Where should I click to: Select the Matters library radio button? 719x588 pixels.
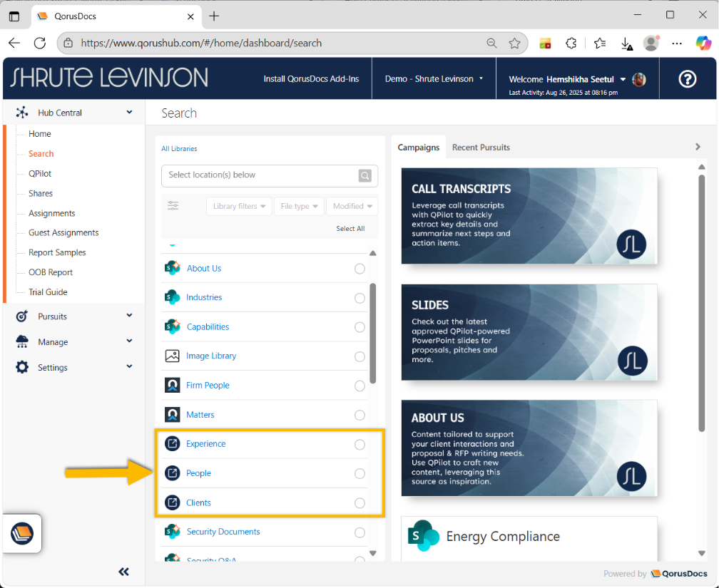point(359,414)
